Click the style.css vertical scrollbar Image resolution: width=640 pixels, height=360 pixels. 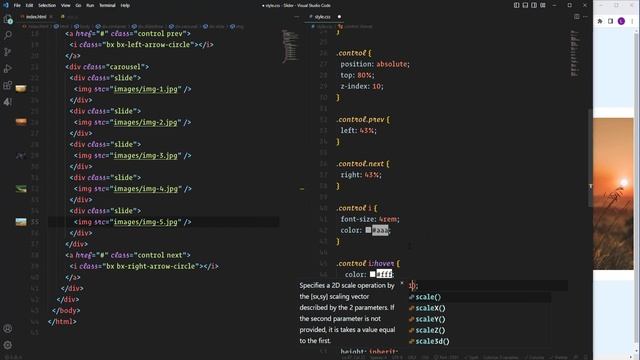pyautogui.click(x=590, y=158)
